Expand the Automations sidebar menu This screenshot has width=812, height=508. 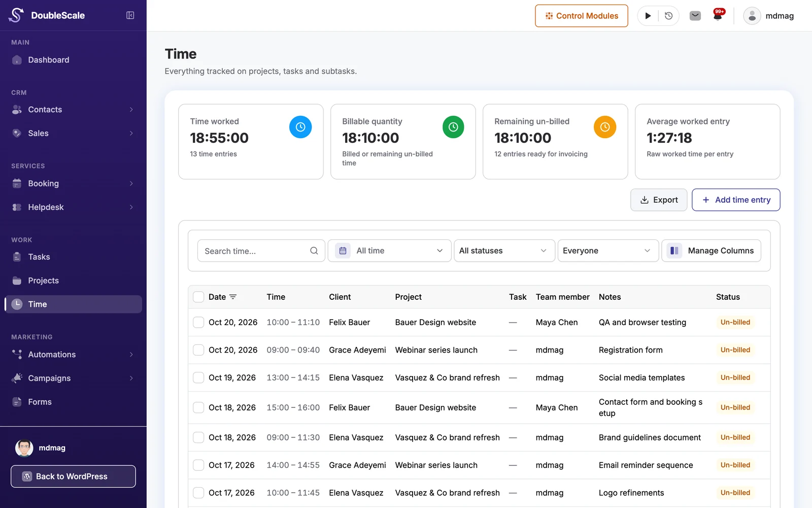(x=73, y=355)
